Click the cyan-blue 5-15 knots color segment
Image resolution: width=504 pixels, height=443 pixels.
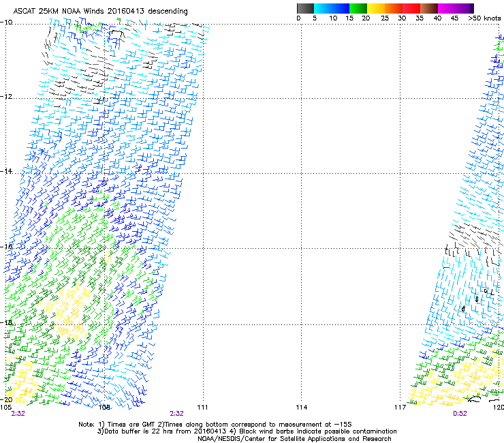tap(332, 8)
